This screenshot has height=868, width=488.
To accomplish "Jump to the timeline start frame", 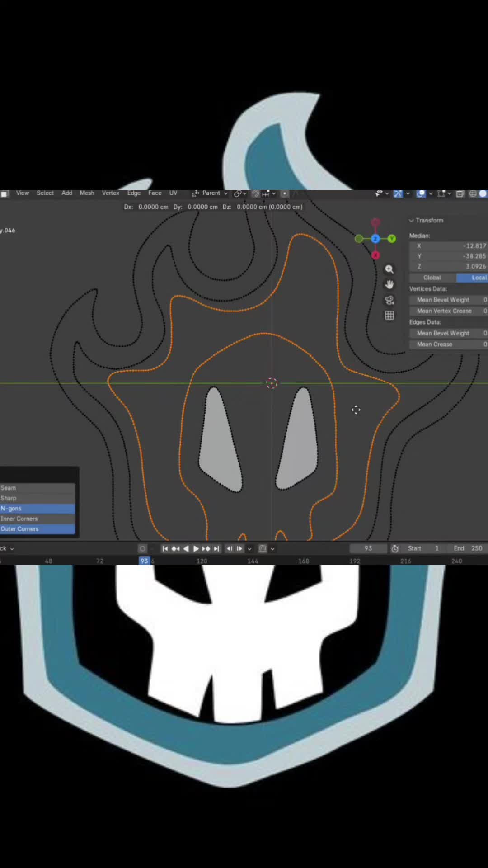I will pos(165,548).
